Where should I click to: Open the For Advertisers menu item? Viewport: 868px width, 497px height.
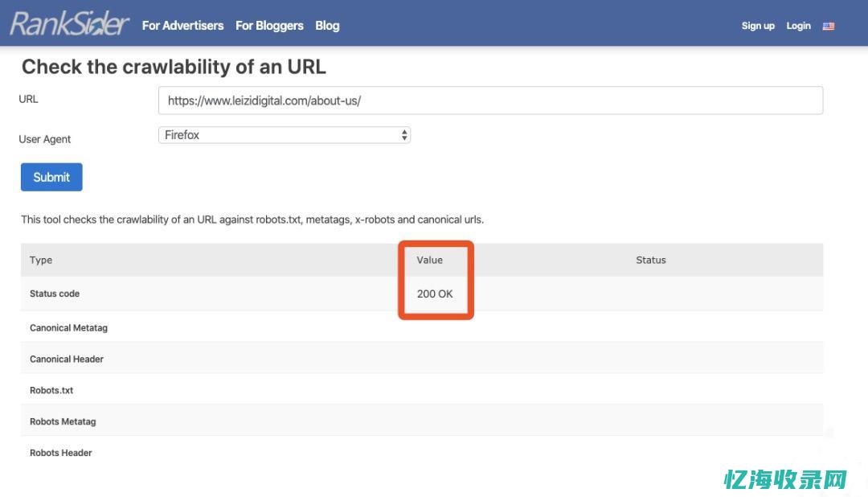(182, 26)
